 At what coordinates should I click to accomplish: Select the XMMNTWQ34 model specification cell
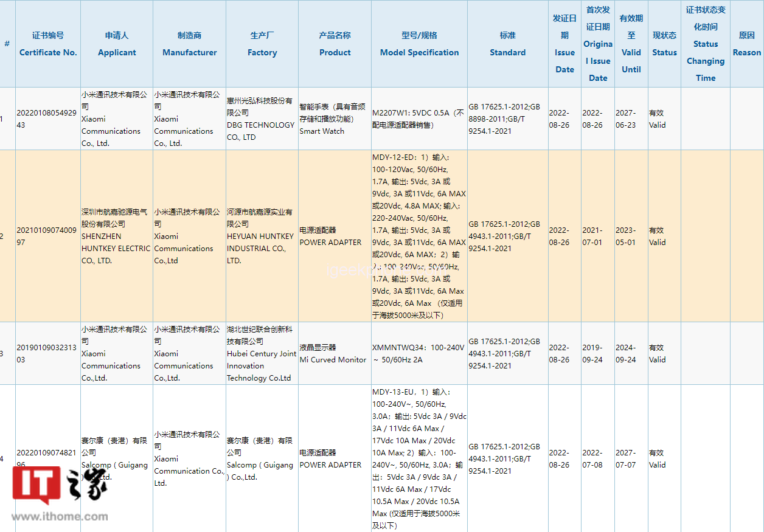418,354
